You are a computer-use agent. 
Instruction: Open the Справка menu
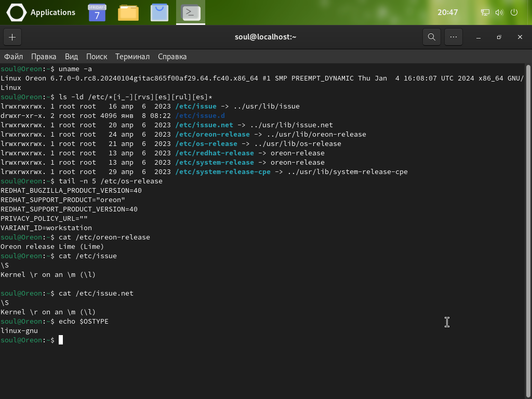[x=172, y=57]
